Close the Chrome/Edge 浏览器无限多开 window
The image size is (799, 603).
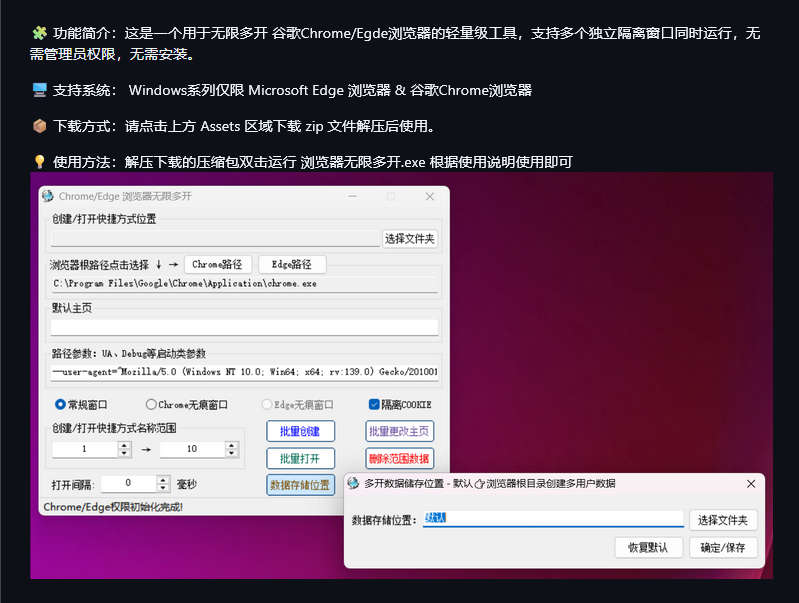pos(430,196)
